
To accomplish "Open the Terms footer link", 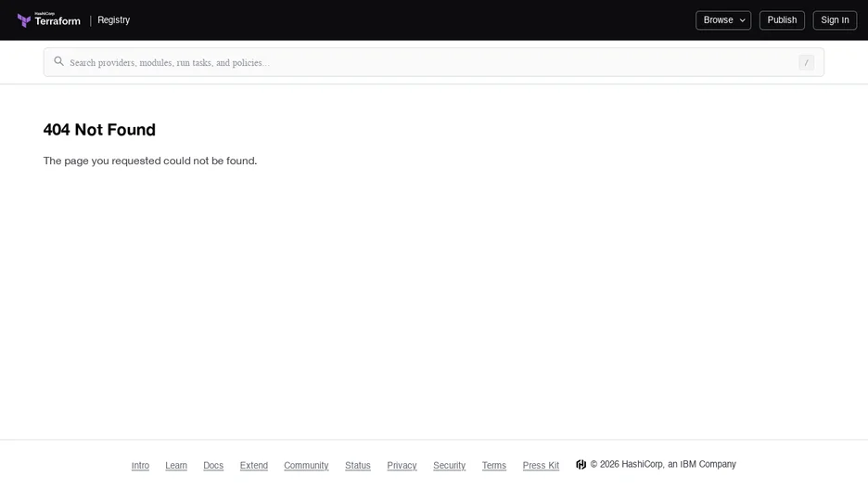I will 493,465.
